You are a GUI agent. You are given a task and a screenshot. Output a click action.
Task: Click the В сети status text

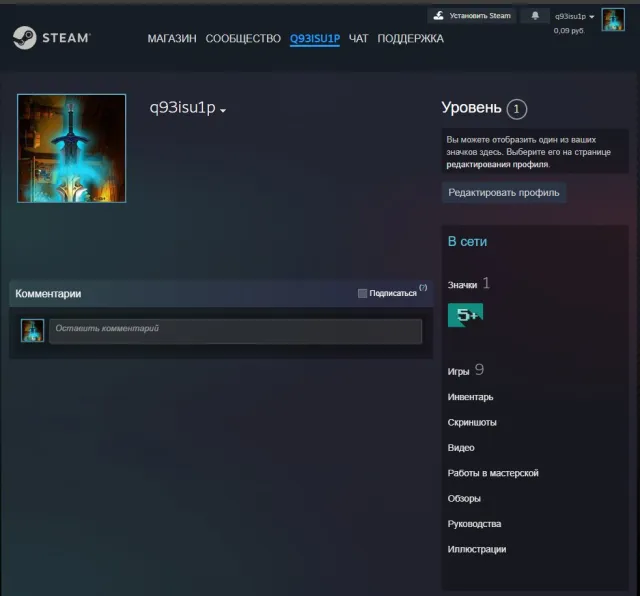[467, 241]
